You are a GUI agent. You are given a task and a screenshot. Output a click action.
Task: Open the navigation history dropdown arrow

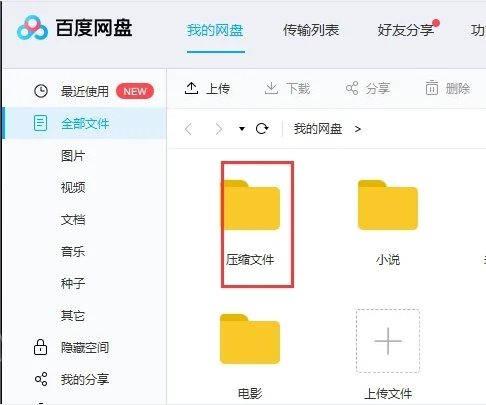242,129
